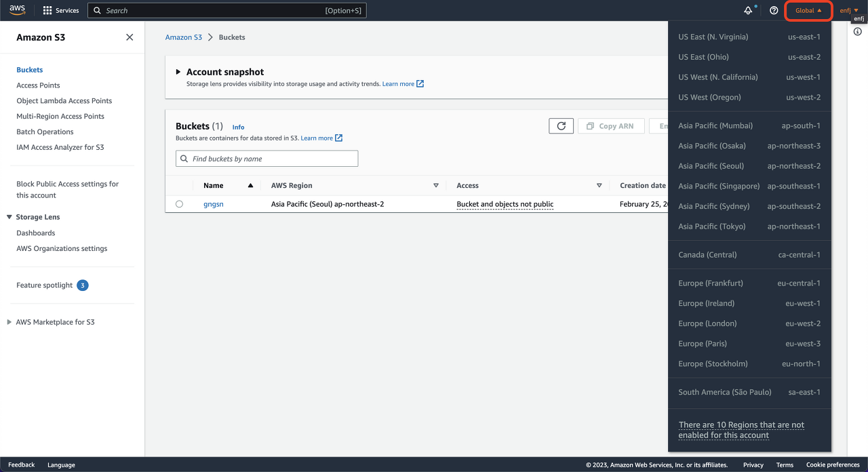
Task: Click the search magnifier in Find buckets field
Action: tap(184, 159)
